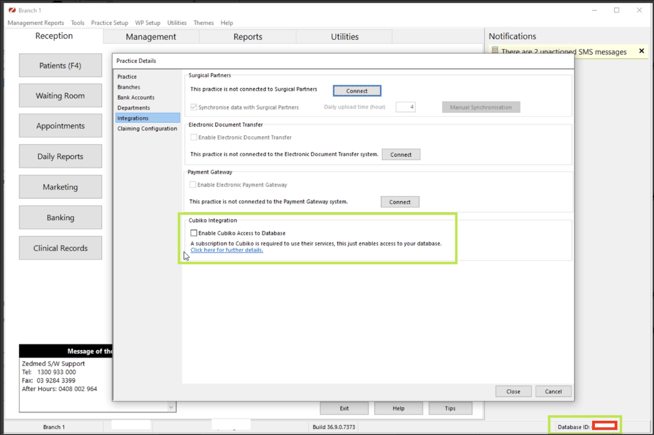Tick Enable Electronic Document Transfer
The width and height of the screenshot is (654, 435).
coord(194,137)
